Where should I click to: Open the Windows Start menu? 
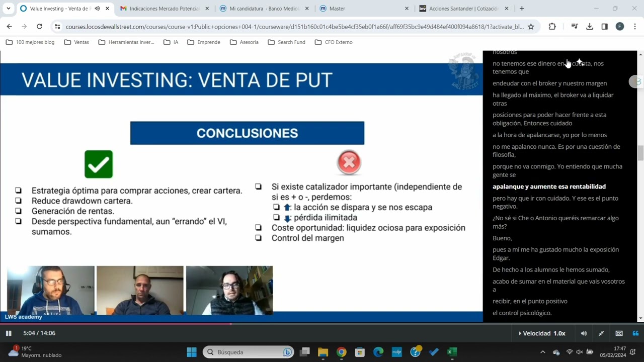click(192, 352)
